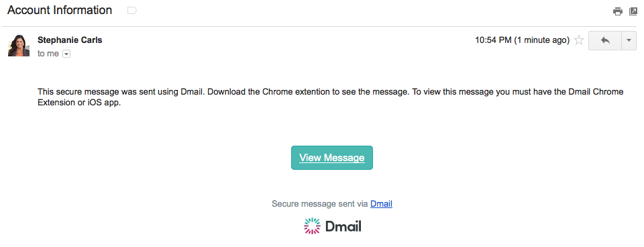Select the Account Information subject title

tap(60, 10)
